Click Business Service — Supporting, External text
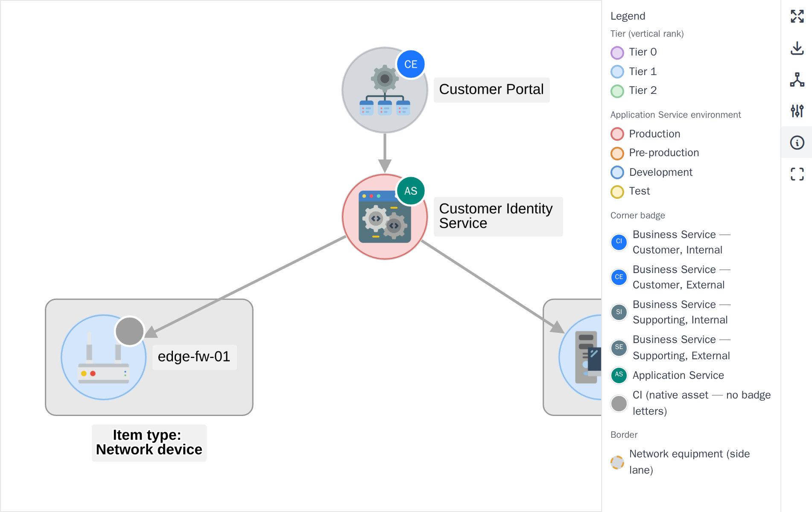The height and width of the screenshot is (512, 812). [x=681, y=347]
